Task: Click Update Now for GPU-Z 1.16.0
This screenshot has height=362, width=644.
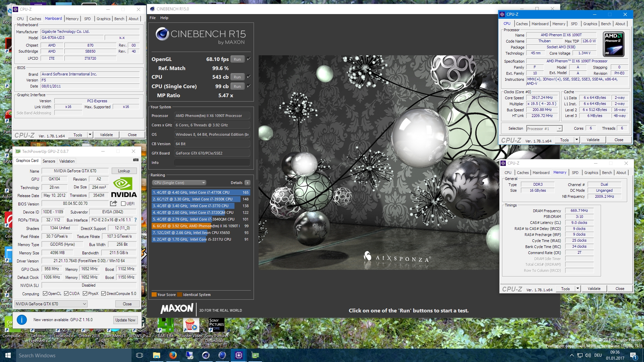Action: click(x=125, y=320)
